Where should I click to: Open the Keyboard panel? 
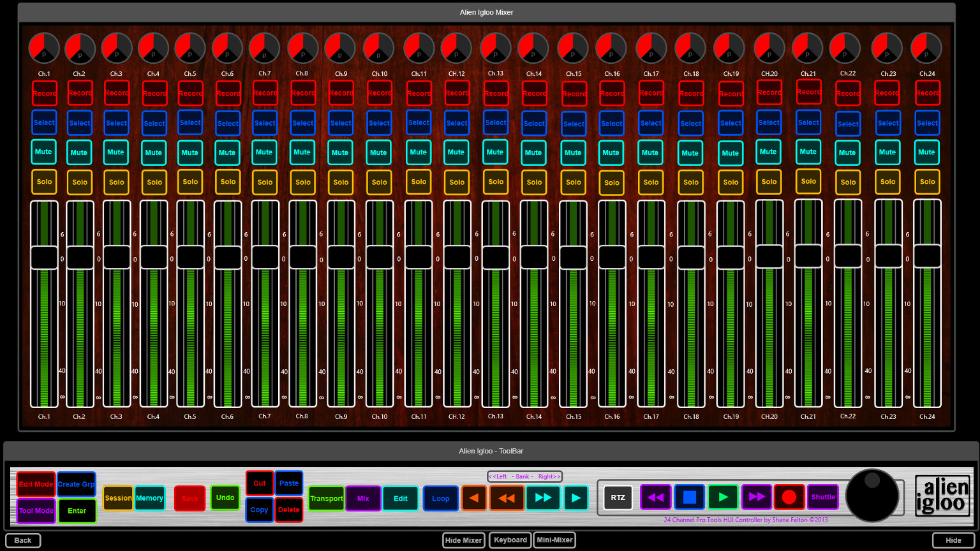coord(510,540)
